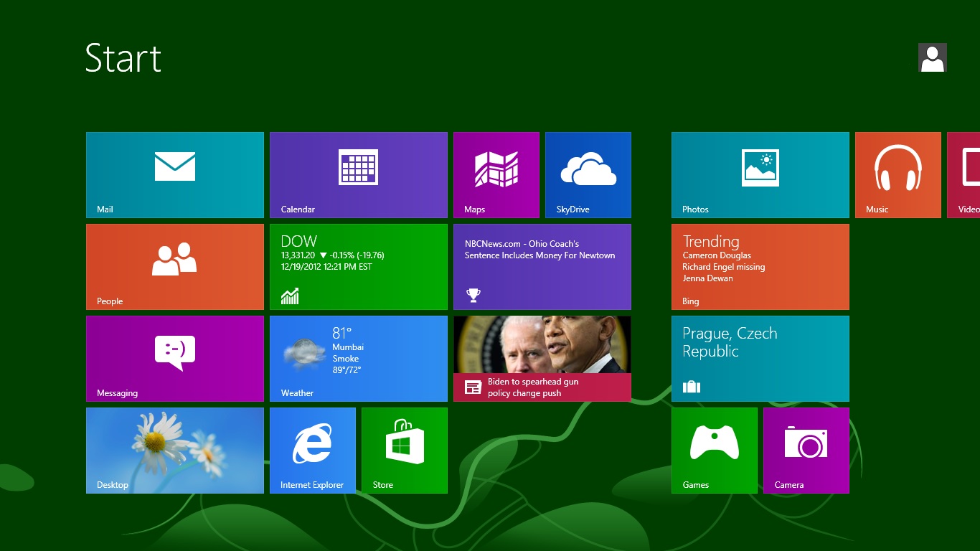The height and width of the screenshot is (551, 980).
Task: Launch the Calendar app
Action: (358, 174)
